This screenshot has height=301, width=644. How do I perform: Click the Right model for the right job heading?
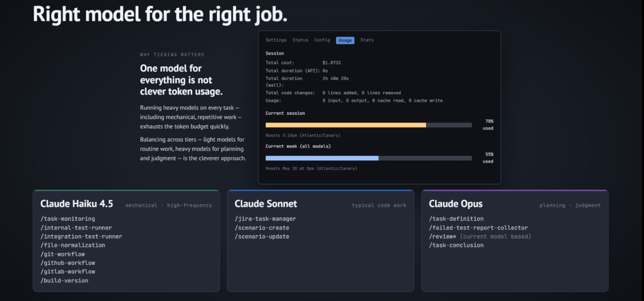[x=160, y=14]
